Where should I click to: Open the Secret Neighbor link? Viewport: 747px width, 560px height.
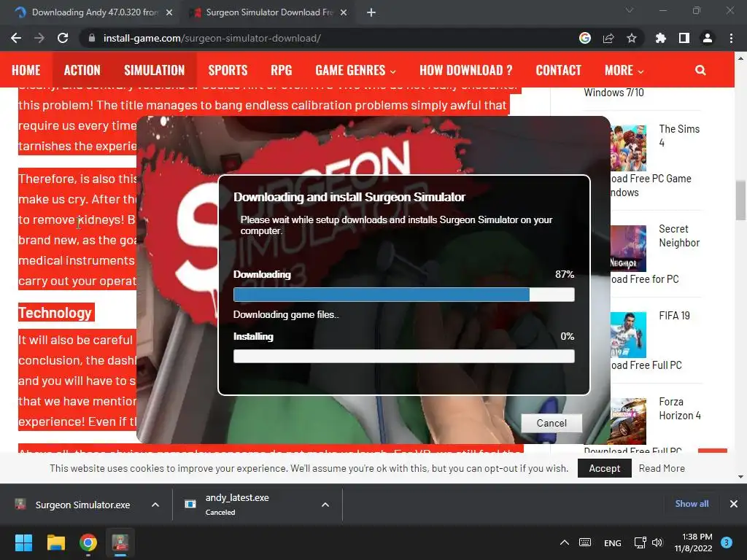679,236
